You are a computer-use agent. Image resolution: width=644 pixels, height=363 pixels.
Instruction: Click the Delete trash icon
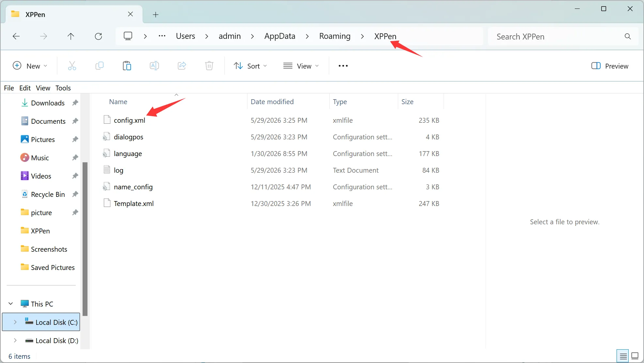click(209, 66)
